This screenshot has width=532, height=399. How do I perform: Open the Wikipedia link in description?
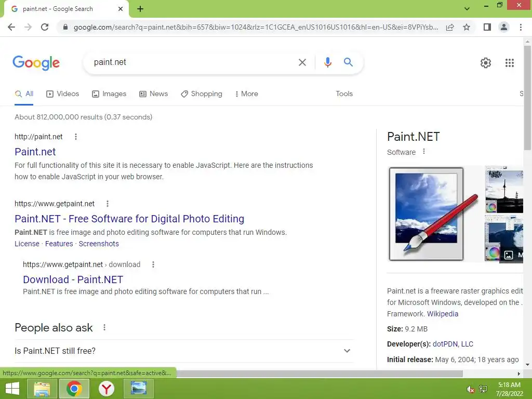pos(443,314)
